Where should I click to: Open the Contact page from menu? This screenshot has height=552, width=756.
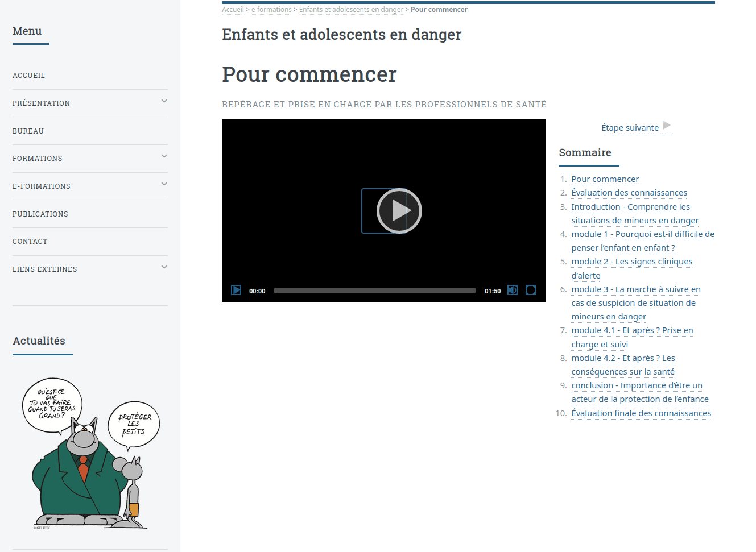[30, 242]
